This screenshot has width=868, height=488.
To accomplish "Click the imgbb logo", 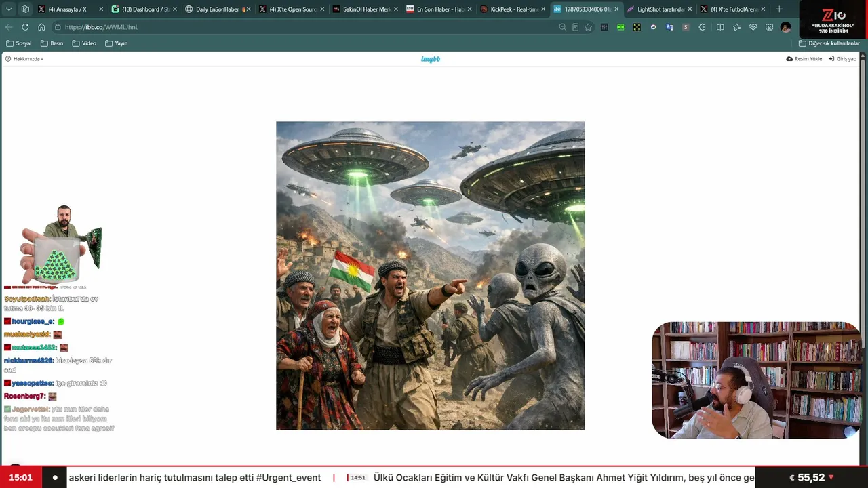I will pyautogui.click(x=431, y=59).
